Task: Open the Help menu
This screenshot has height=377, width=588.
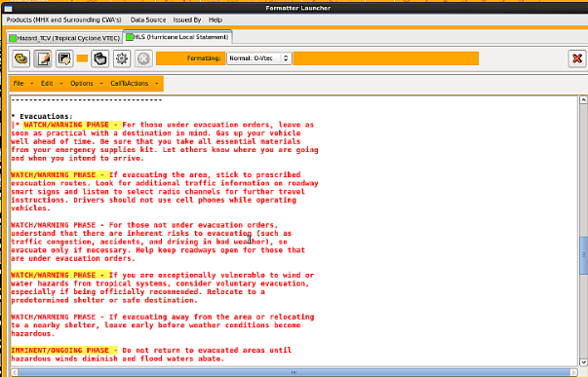Action: point(216,19)
